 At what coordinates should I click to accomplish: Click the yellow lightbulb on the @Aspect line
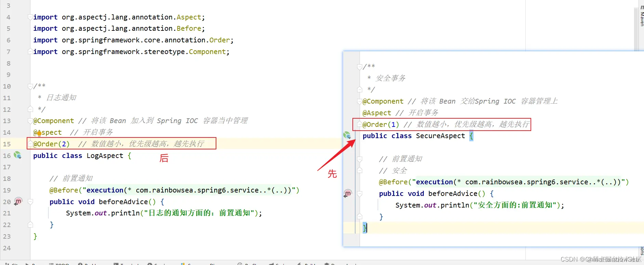[x=39, y=133]
